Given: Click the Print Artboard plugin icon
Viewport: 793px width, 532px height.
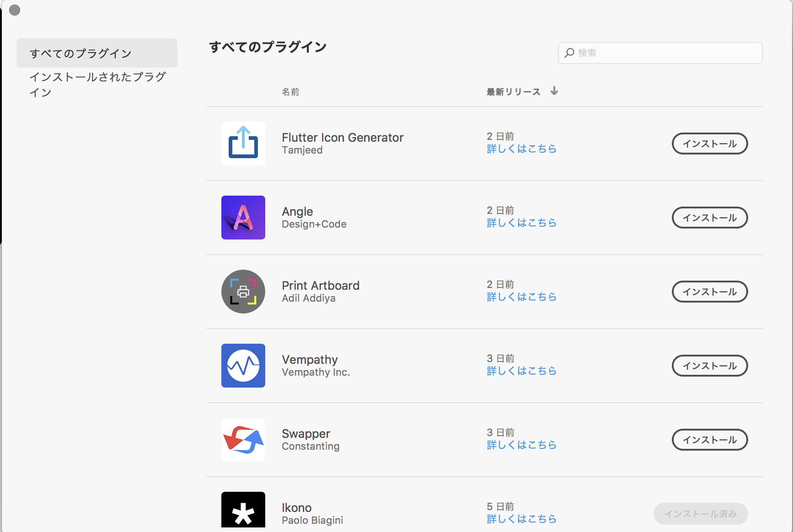Looking at the screenshot, I should pos(243,292).
